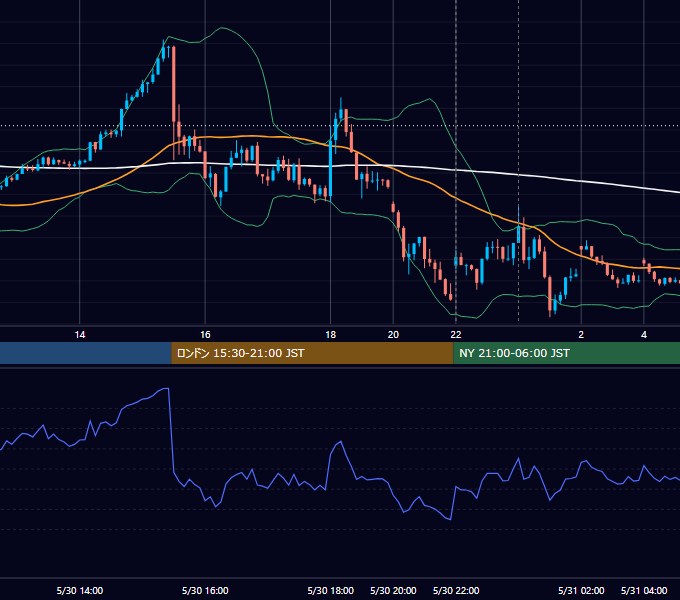Click the 5/30 20:00 date label
The height and width of the screenshot is (600, 680).
(x=393, y=591)
